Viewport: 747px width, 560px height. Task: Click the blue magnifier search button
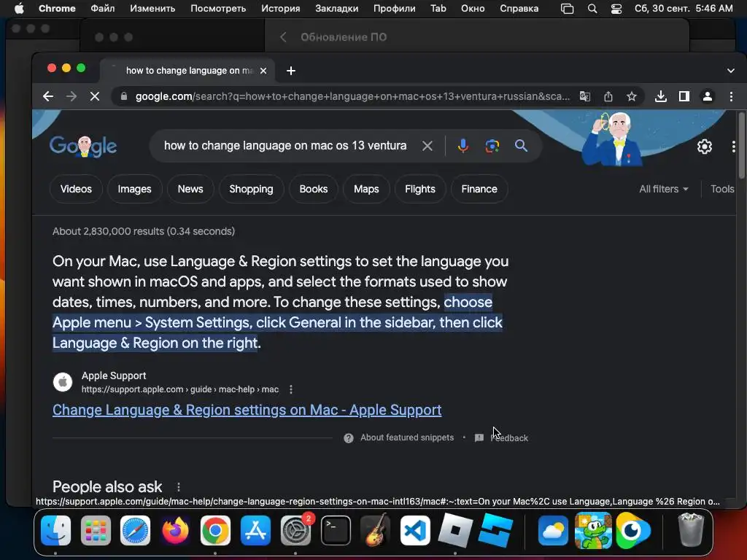521,146
